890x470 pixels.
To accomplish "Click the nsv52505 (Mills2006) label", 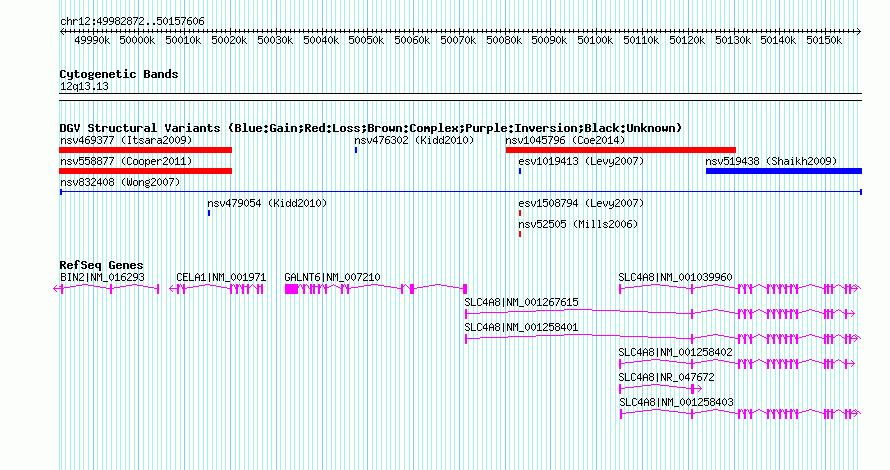I will (x=578, y=224).
